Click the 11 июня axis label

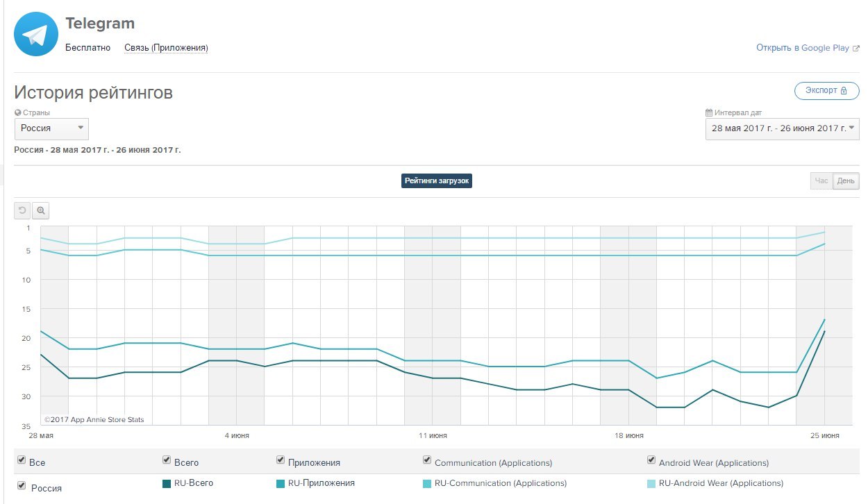pos(433,436)
